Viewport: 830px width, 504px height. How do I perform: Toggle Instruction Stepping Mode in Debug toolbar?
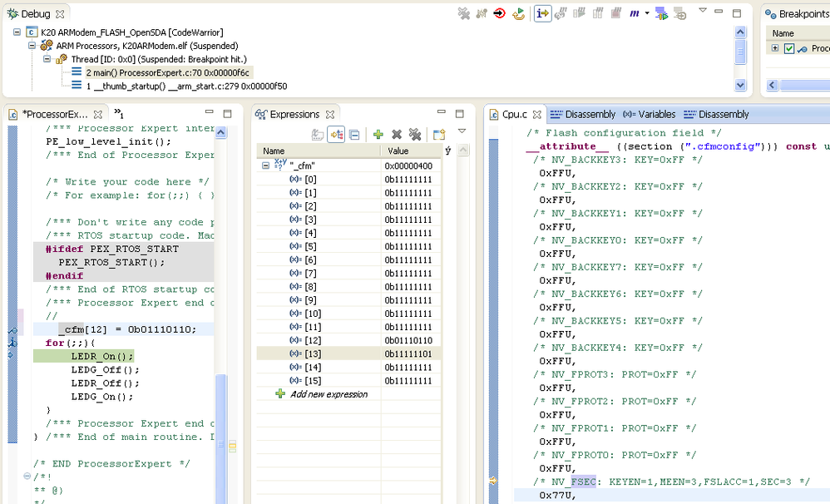click(x=542, y=13)
